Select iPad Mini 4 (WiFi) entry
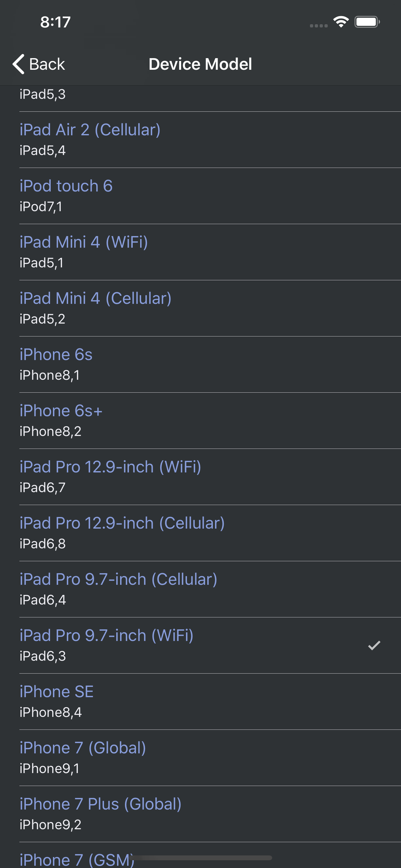The height and width of the screenshot is (868, 401). coord(200,252)
